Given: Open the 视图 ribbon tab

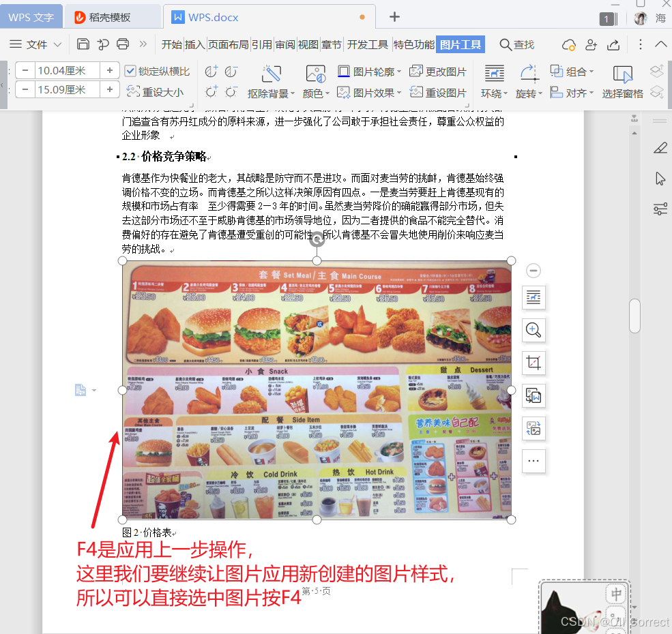Looking at the screenshot, I should click(x=308, y=44).
